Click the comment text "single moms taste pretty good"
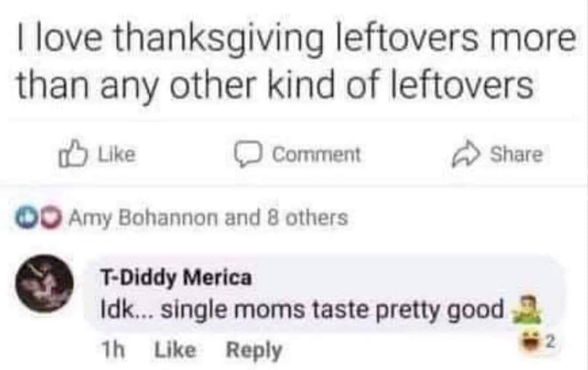588x370 pixels. [333, 310]
